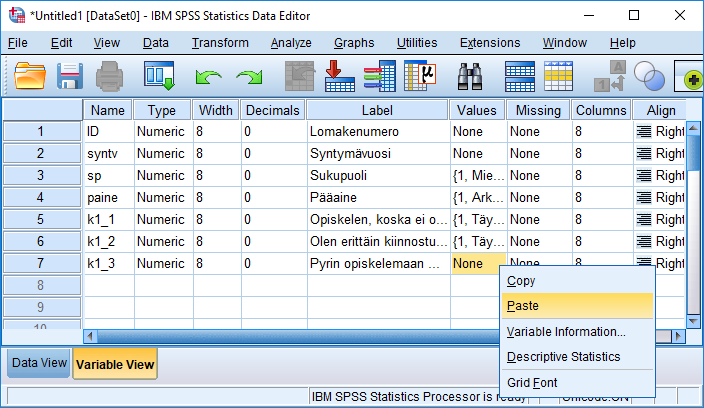The width and height of the screenshot is (704, 408).
Task: Open the Transform menu
Action: (220, 43)
